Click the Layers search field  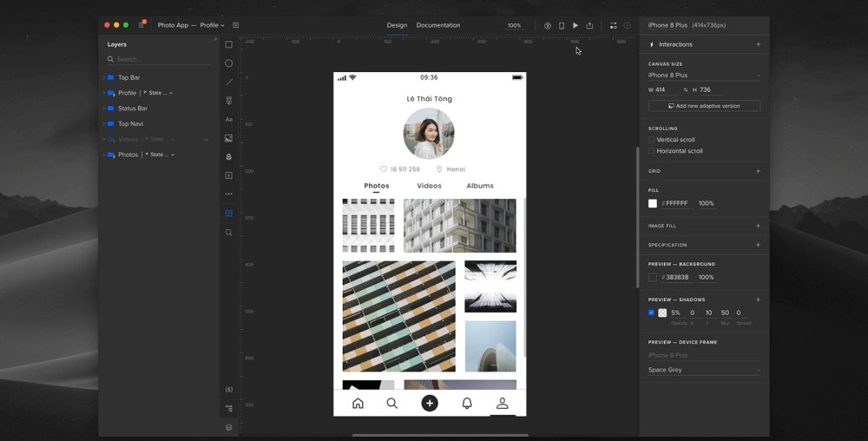click(158, 59)
